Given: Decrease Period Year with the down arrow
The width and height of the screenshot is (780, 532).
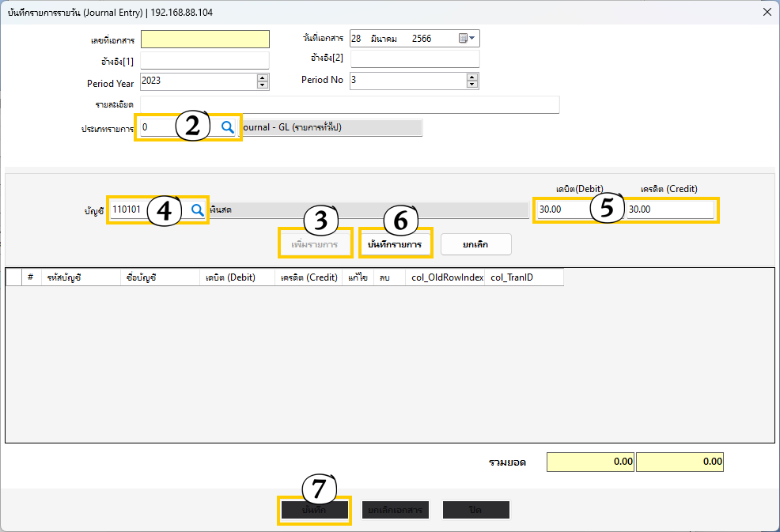Looking at the screenshot, I should tap(263, 84).
